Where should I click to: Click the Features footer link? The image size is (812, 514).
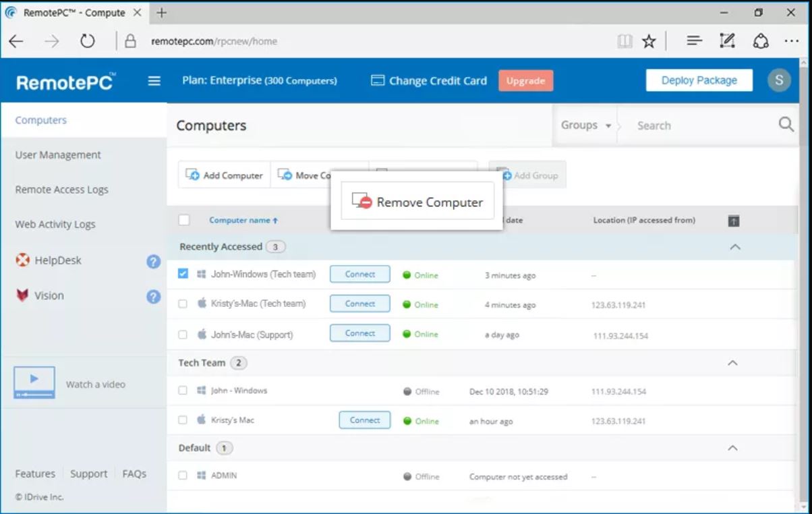pos(35,474)
